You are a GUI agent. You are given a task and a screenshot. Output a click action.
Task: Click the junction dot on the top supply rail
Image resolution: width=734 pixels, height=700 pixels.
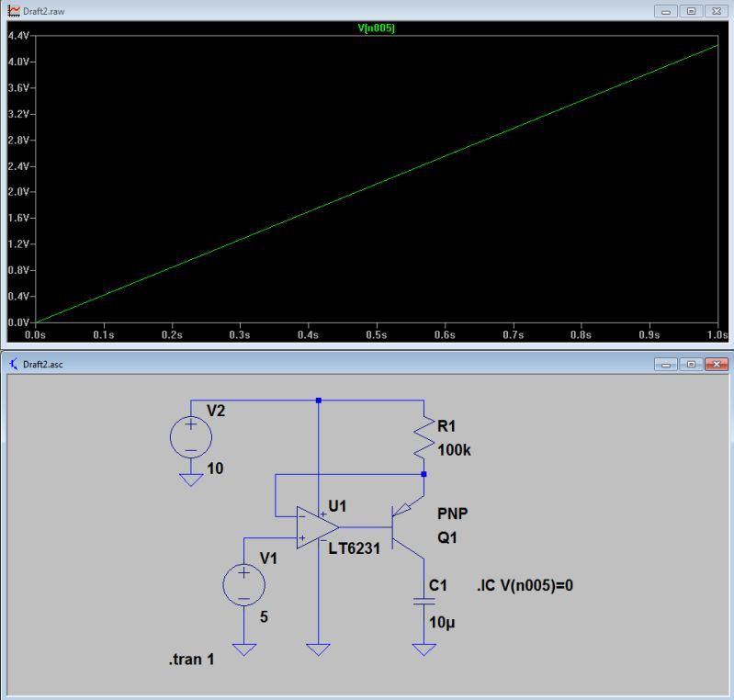(319, 401)
